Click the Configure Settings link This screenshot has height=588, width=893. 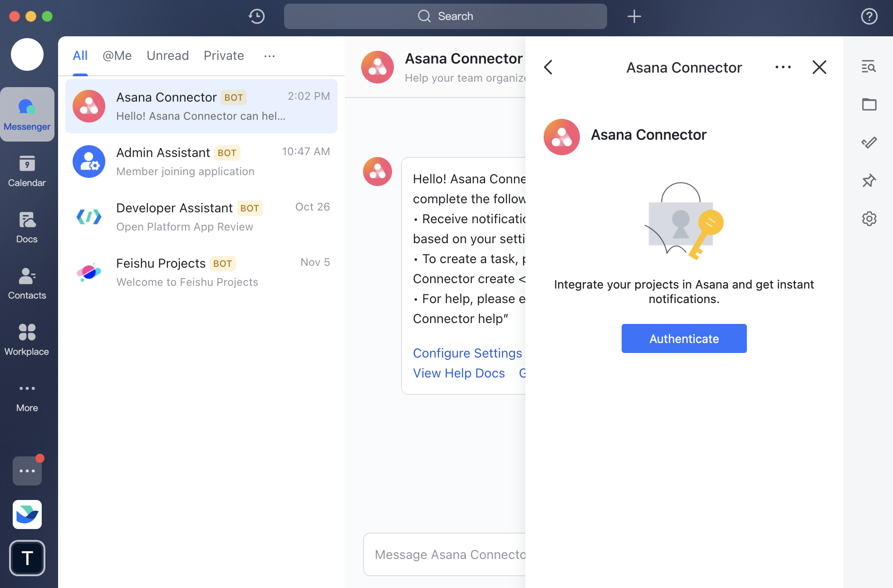pos(467,353)
